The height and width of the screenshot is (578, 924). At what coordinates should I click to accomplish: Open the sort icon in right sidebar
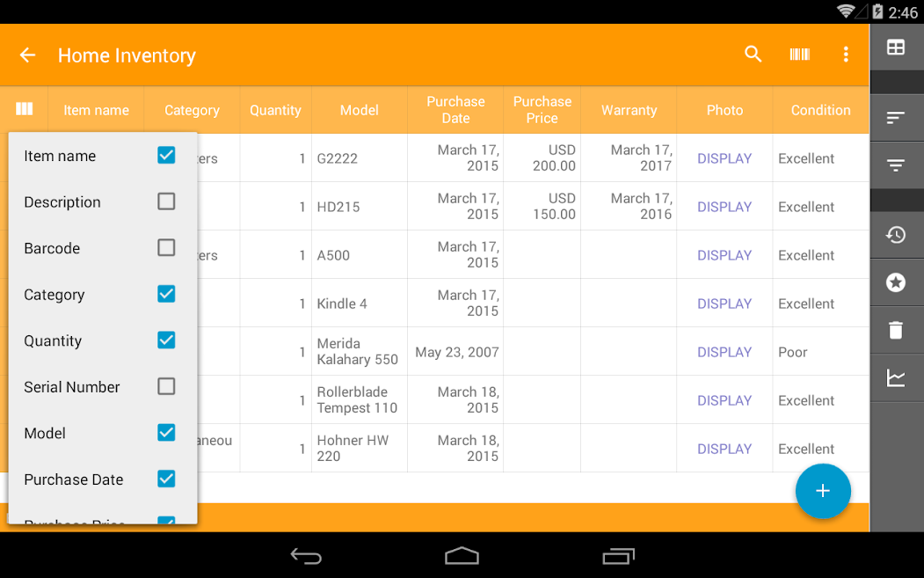[x=896, y=117]
